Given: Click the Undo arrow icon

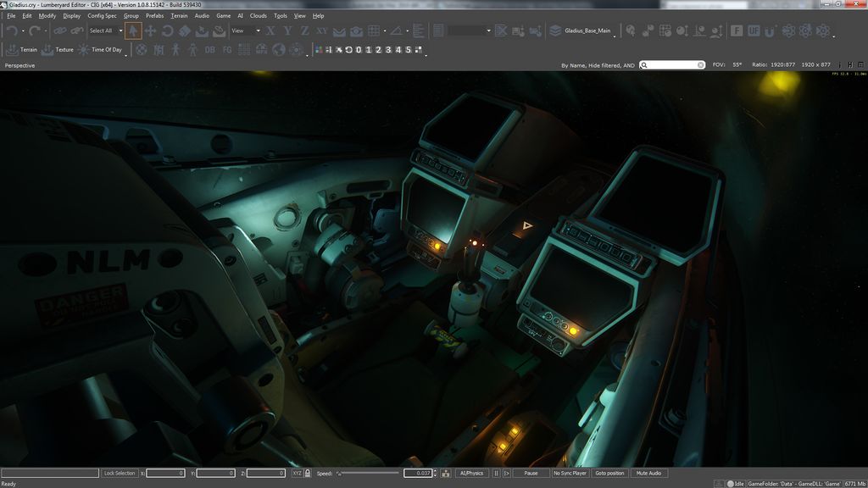Looking at the screenshot, I should pos(12,30).
